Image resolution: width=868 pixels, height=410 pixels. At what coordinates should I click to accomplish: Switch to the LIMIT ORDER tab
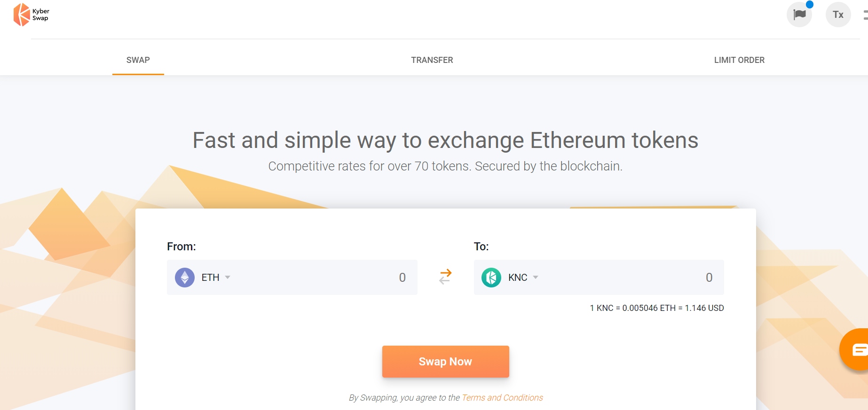(x=739, y=60)
